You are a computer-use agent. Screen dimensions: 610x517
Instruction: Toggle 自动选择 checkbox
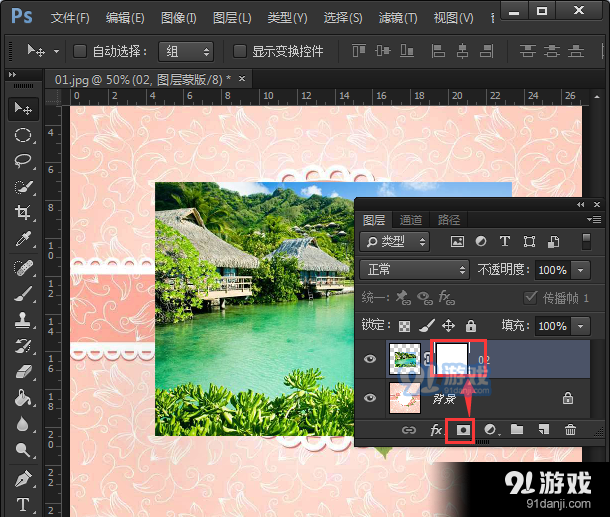(x=80, y=51)
